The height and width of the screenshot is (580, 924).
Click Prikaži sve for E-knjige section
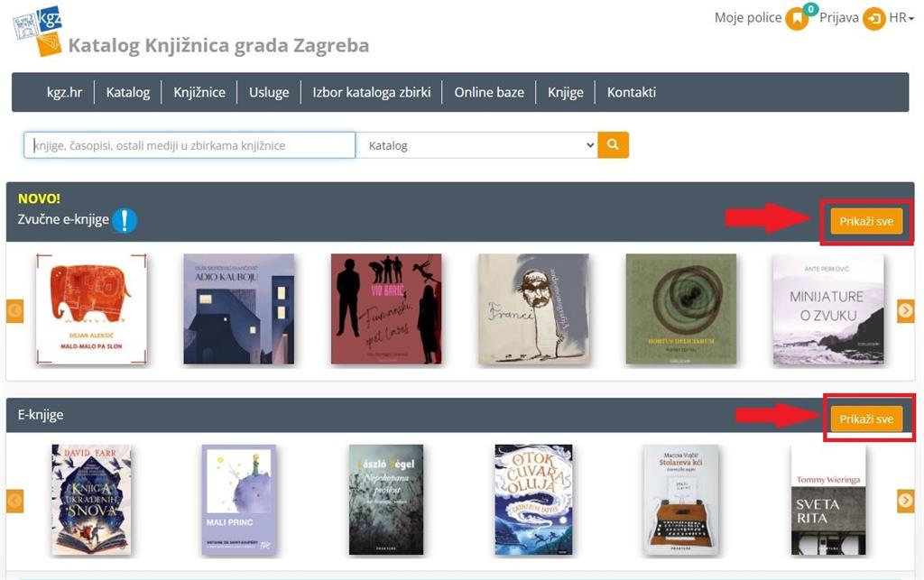click(x=866, y=419)
